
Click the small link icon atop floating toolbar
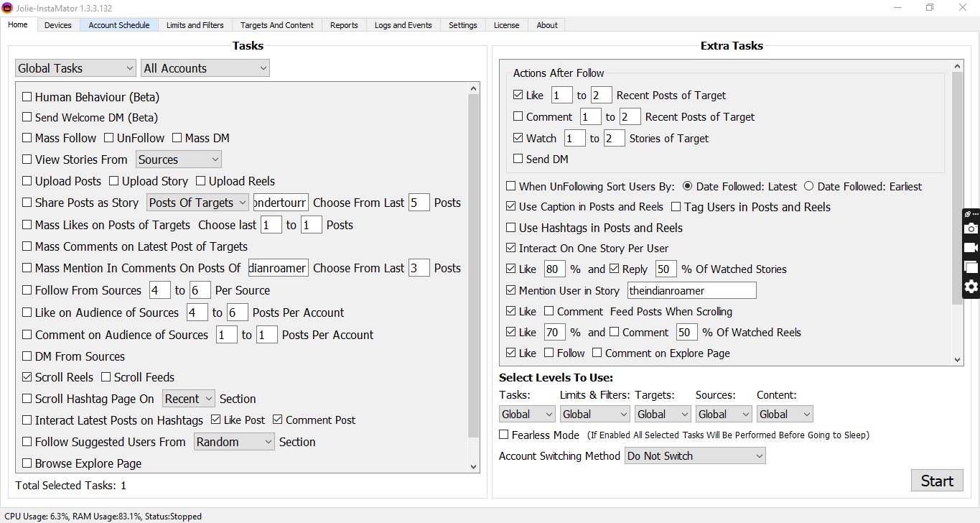[968, 214]
